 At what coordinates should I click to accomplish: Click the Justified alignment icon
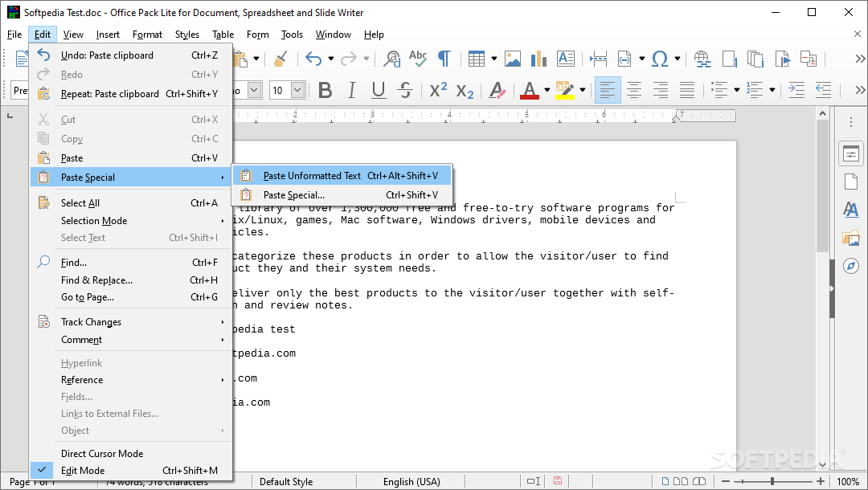(687, 90)
